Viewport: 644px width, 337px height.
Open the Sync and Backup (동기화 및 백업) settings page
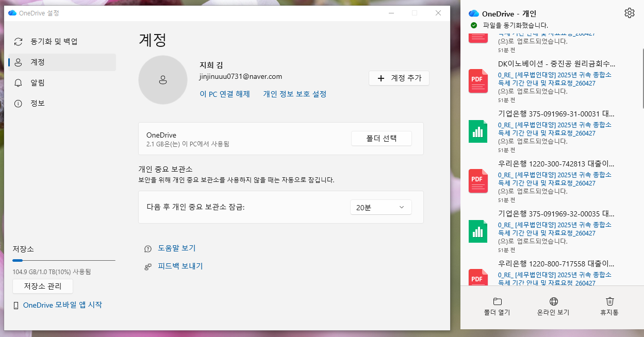point(62,41)
